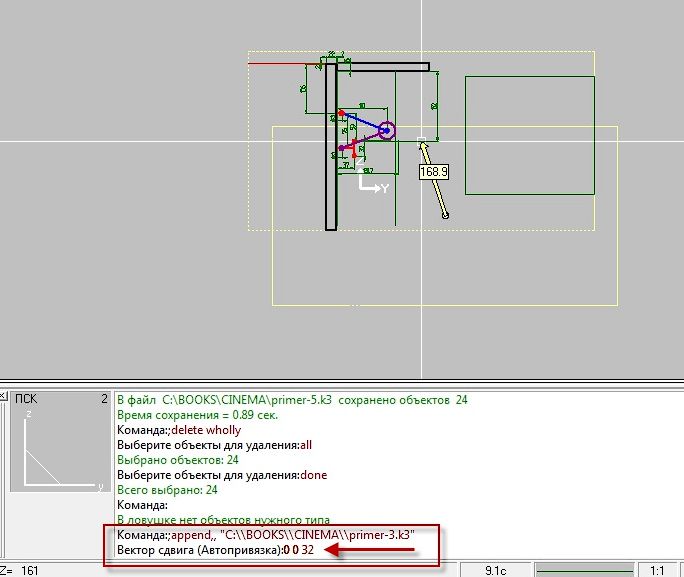684x577 pixels.
Task: Click the 9.1c timer field in status bar
Action: (x=496, y=570)
